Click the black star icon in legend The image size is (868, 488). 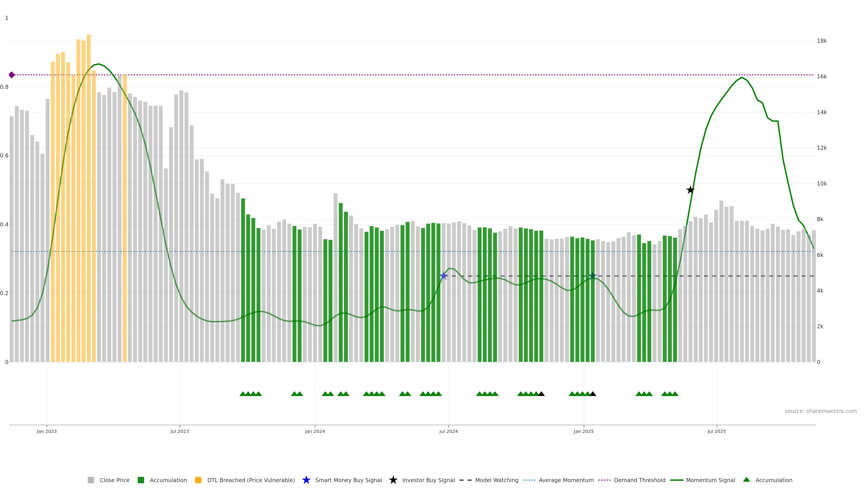click(x=393, y=480)
